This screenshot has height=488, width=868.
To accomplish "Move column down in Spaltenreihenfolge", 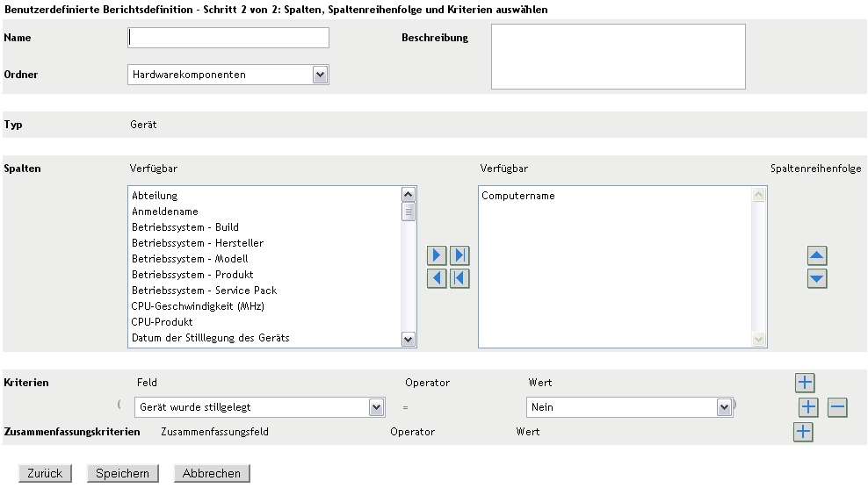I will (817, 278).
